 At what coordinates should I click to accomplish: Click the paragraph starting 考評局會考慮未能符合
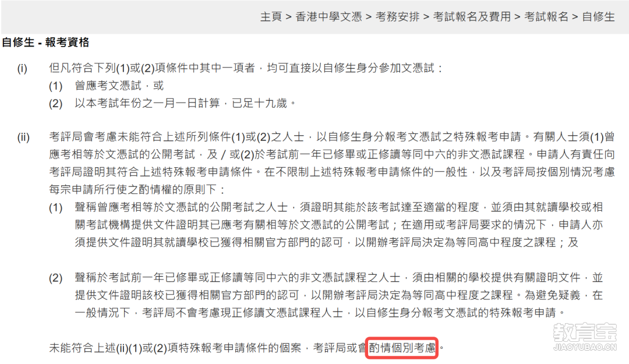point(332,163)
